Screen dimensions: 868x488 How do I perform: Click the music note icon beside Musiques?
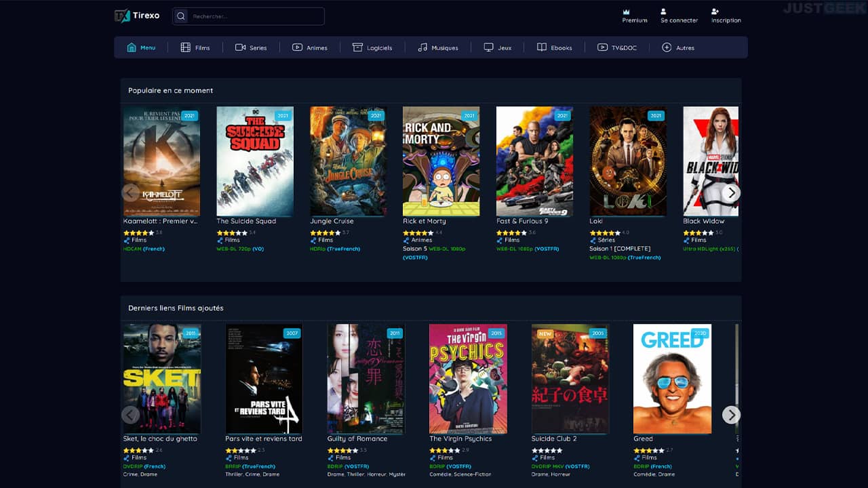click(x=422, y=47)
